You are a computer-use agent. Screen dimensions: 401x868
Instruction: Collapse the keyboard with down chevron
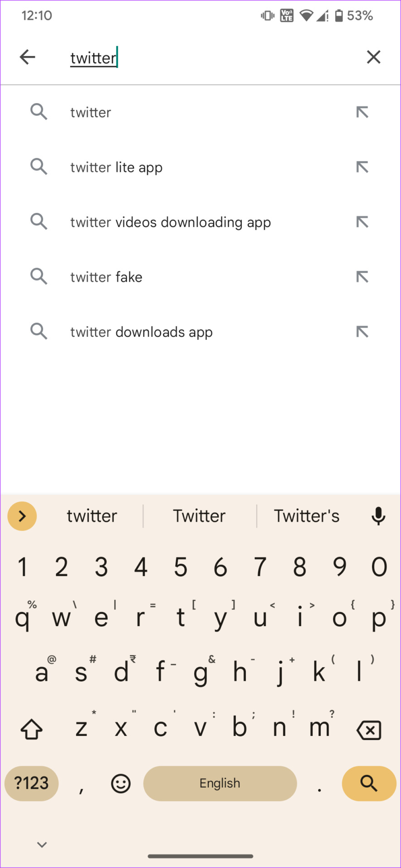pyautogui.click(x=42, y=844)
